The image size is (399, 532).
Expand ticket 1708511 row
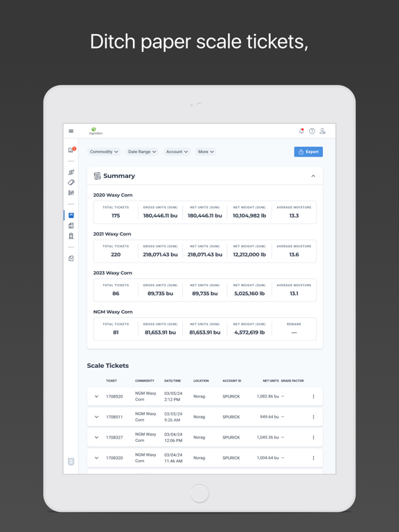pyautogui.click(x=96, y=417)
